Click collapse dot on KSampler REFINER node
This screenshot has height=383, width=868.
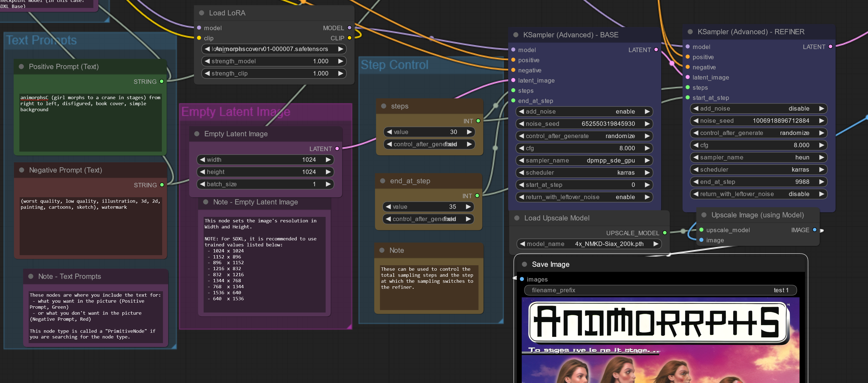tap(690, 32)
